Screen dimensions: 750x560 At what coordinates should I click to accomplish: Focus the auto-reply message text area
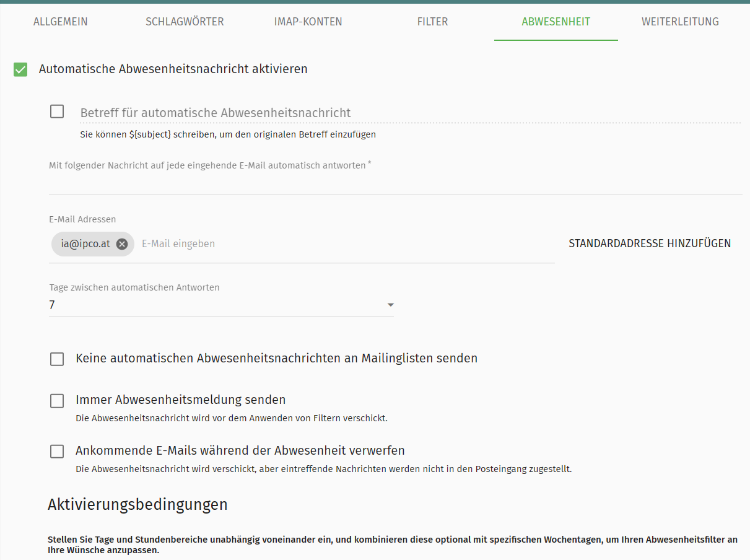pos(395,183)
